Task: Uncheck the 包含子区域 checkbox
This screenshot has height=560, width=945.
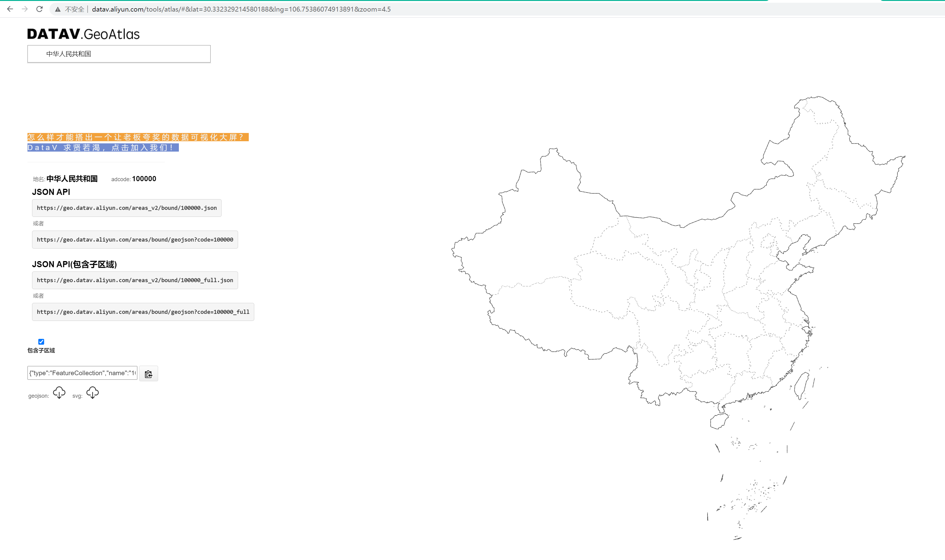Action: [41, 342]
